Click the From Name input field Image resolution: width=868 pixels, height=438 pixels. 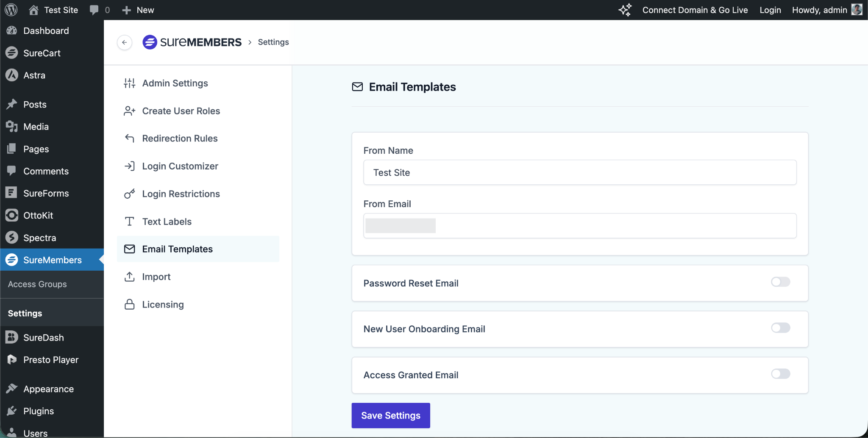coord(579,172)
